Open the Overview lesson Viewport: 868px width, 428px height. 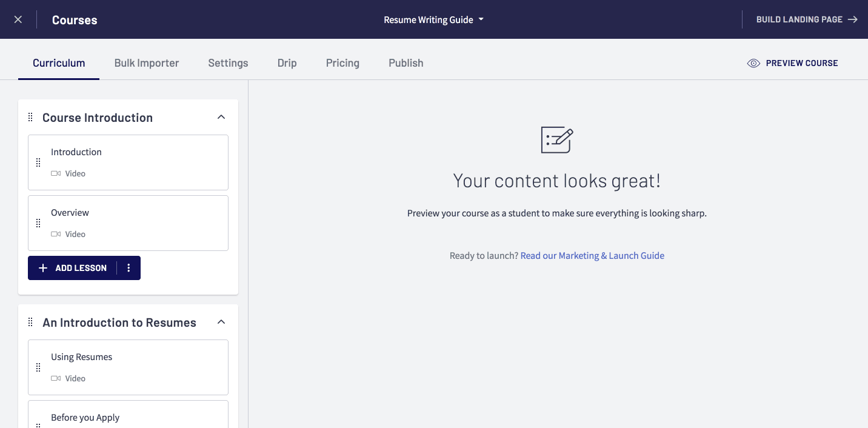pyautogui.click(x=129, y=223)
